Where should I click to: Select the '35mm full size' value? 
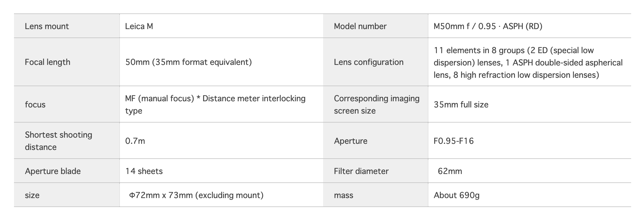(x=461, y=105)
